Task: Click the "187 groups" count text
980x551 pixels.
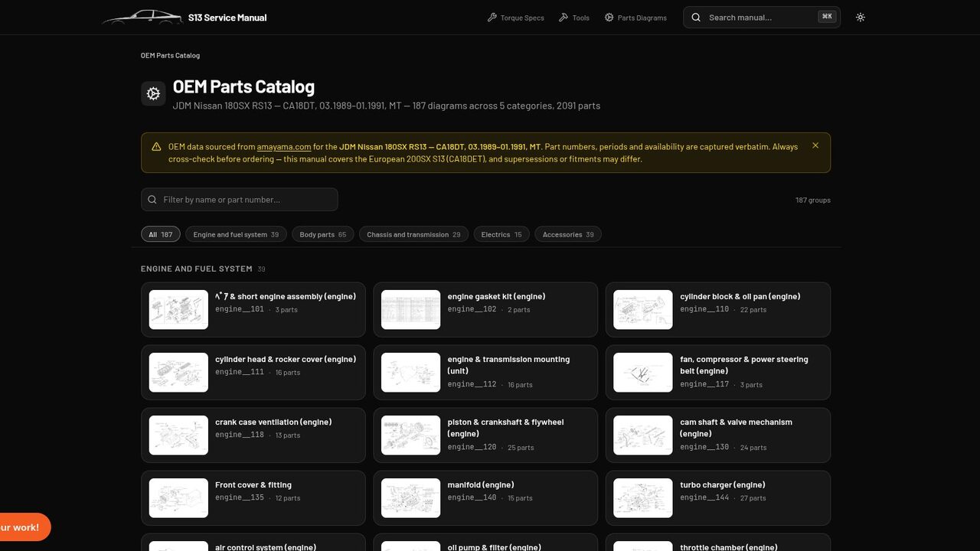Action: click(x=813, y=201)
